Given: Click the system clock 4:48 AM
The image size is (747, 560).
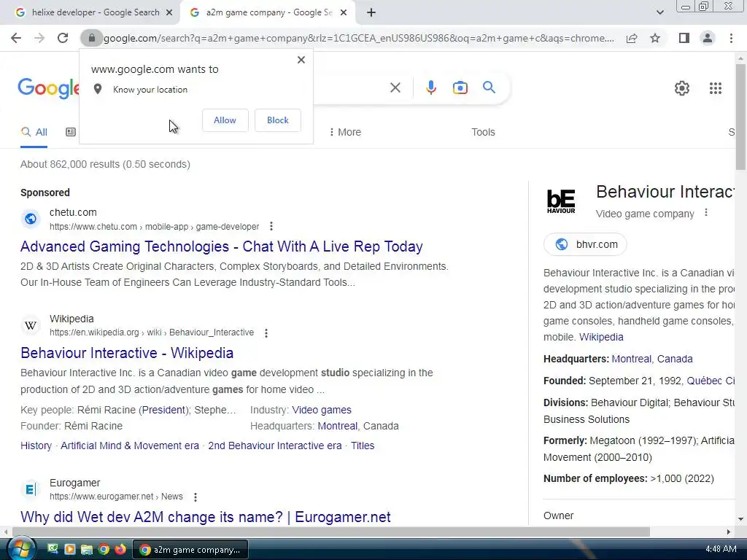Looking at the screenshot, I should click(721, 549).
